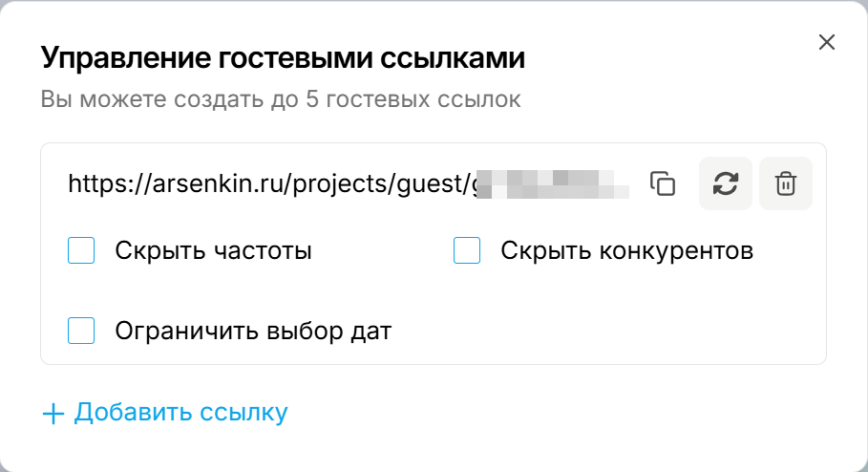The height and width of the screenshot is (472, 868).
Task: Regenerate the guest link with refresh icon
Action: pos(726,183)
